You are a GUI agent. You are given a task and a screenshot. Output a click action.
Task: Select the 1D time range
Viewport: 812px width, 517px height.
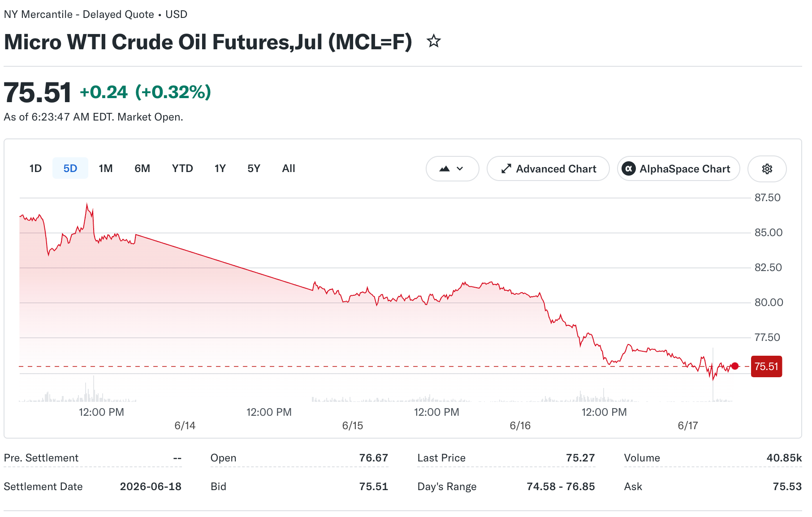click(x=35, y=168)
